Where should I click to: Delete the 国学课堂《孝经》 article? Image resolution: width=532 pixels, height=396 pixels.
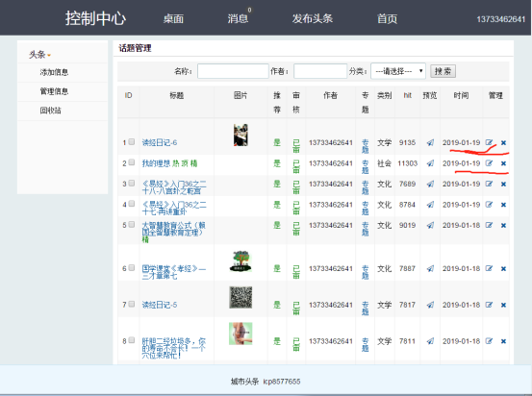(503, 269)
